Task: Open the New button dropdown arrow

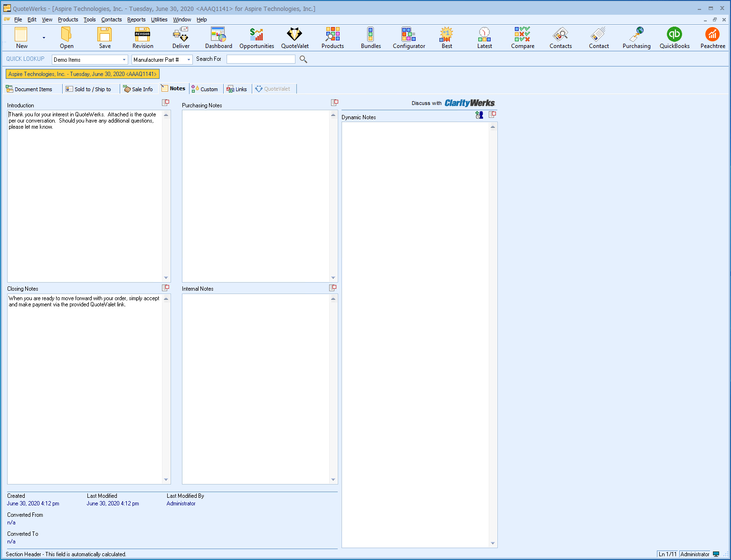Action: click(x=44, y=38)
